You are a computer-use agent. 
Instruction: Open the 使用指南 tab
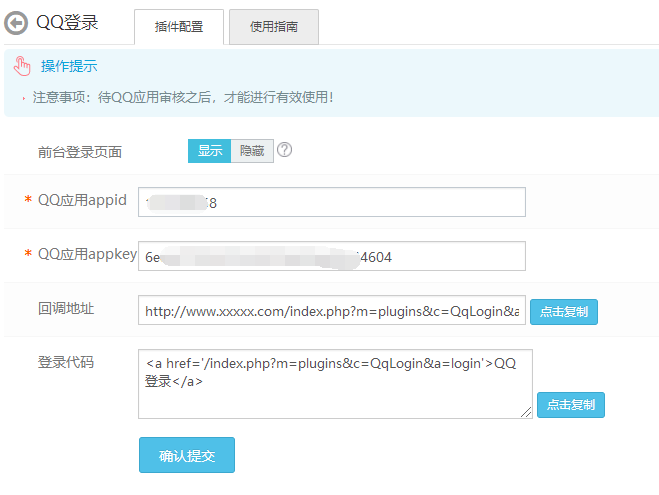[x=273, y=27]
